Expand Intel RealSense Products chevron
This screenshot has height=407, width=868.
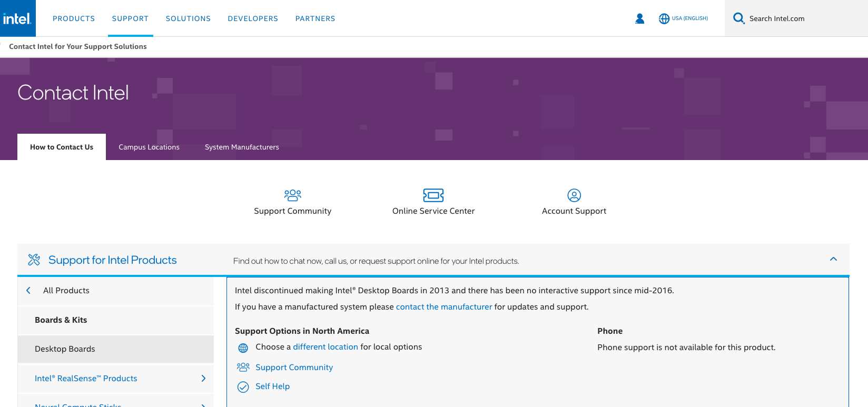coord(203,378)
